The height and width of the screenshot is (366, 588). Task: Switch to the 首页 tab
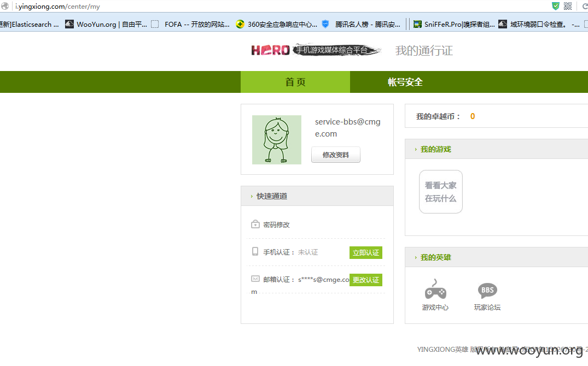click(x=295, y=82)
